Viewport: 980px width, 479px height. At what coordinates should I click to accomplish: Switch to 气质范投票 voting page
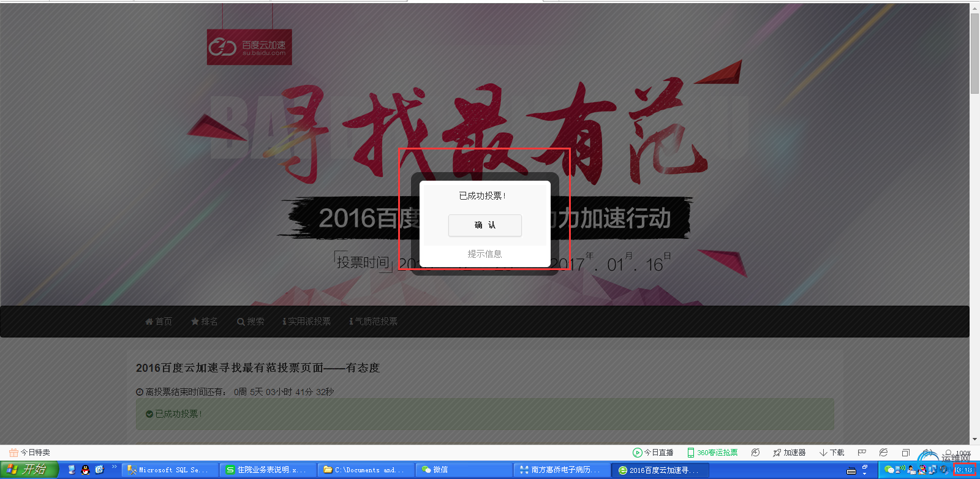[373, 322]
